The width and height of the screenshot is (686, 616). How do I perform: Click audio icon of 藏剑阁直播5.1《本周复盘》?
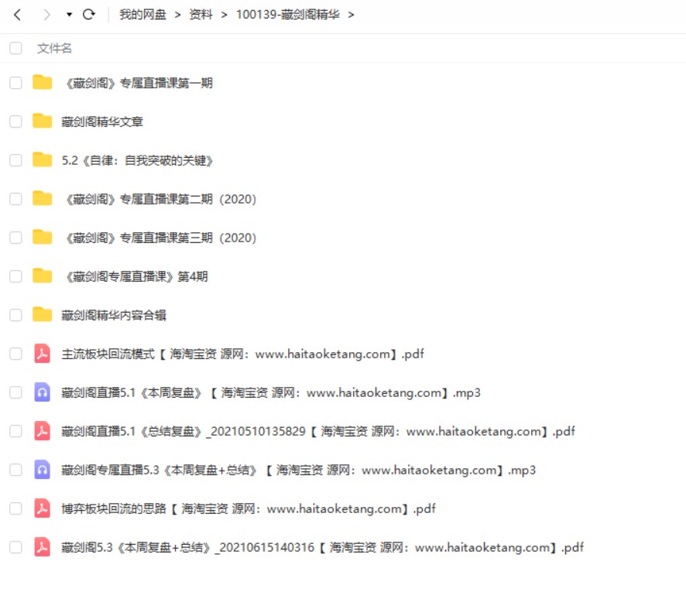(x=43, y=392)
